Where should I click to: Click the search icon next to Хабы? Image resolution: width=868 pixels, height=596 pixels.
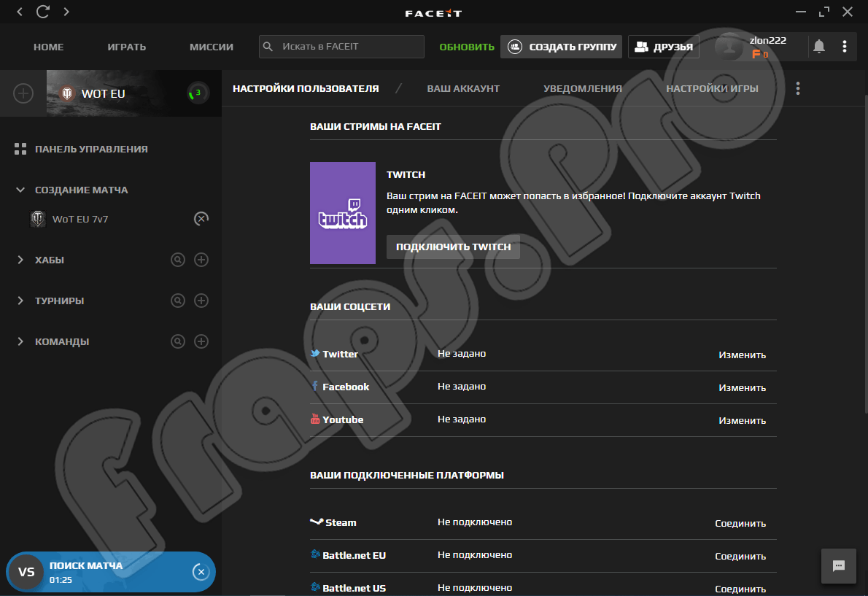point(177,260)
